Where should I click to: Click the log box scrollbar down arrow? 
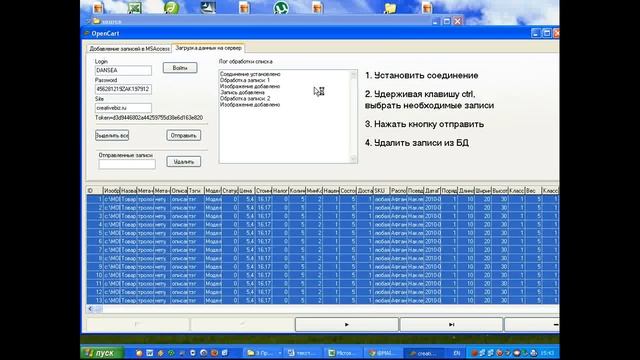coord(353,159)
